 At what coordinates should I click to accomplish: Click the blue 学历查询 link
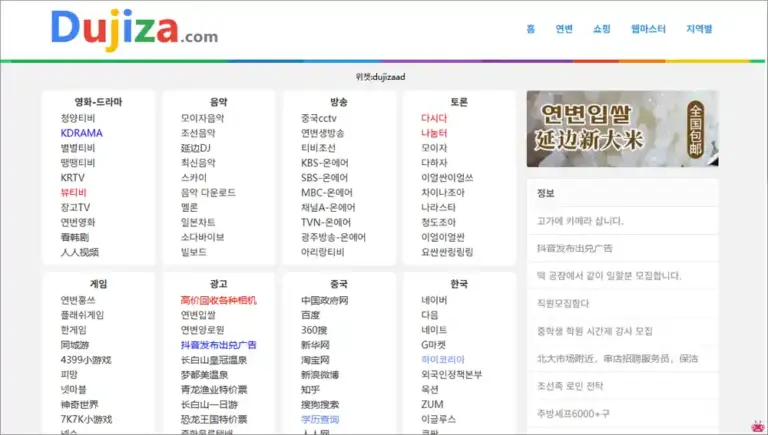click(320, 419)
